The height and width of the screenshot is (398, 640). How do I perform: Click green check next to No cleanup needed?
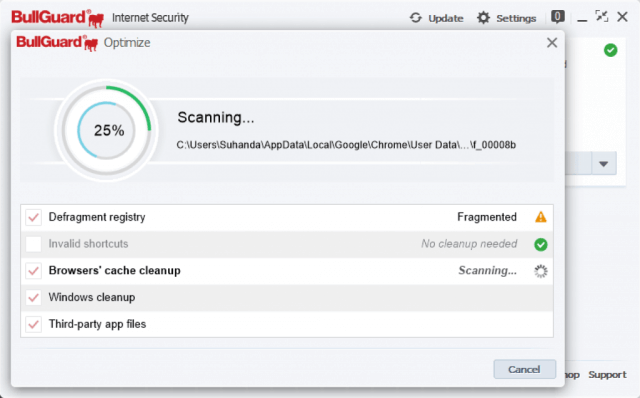[x=541, y=245]
